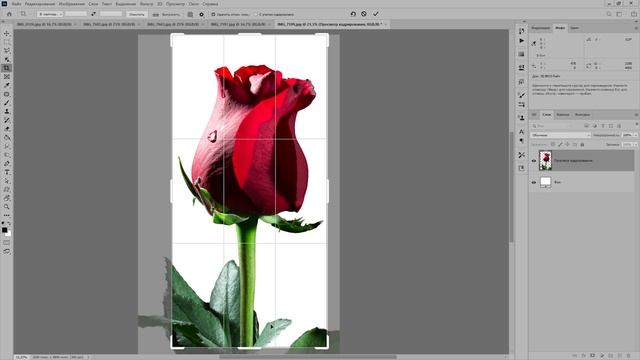This screenshot has height=360, width=640.
Task: Toggle lock transparent pixels
Action: [x=553, y=144]
